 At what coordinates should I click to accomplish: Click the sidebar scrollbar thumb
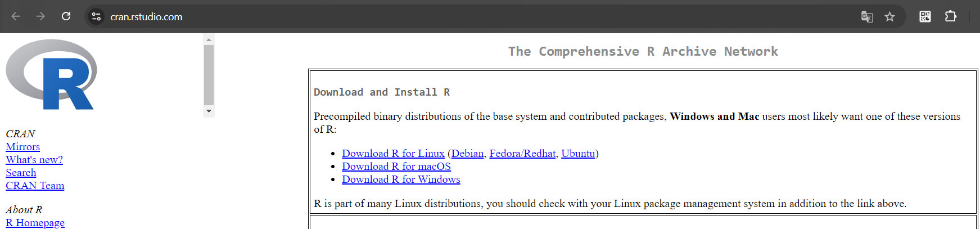pos(209,75)
